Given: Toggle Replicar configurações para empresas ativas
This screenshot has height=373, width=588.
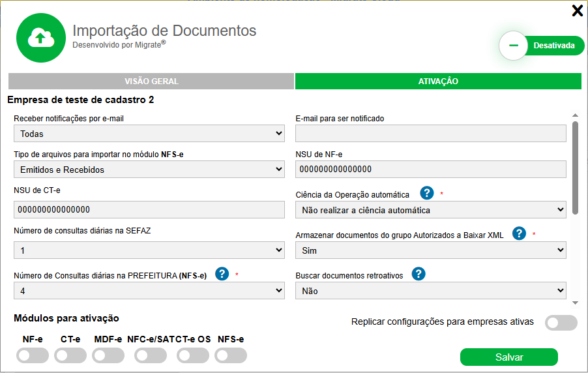Looking at the screenshot, I should tap(561, 323).
